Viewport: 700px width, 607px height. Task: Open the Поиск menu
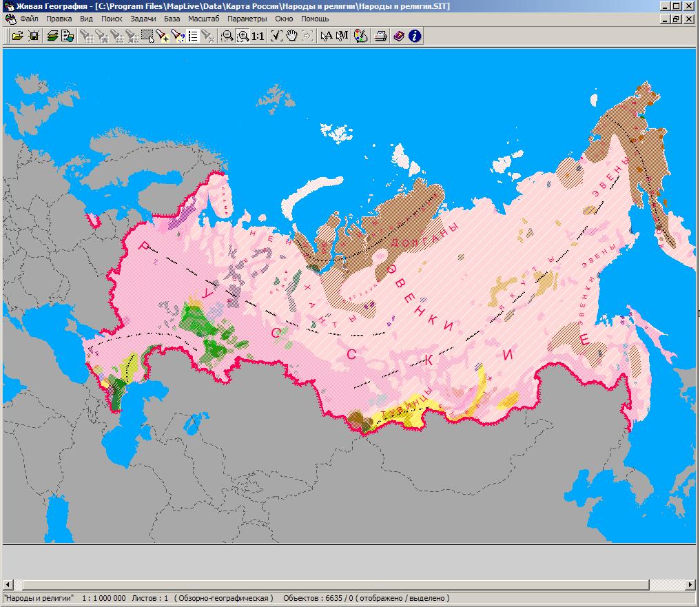[x=112, y=19]
